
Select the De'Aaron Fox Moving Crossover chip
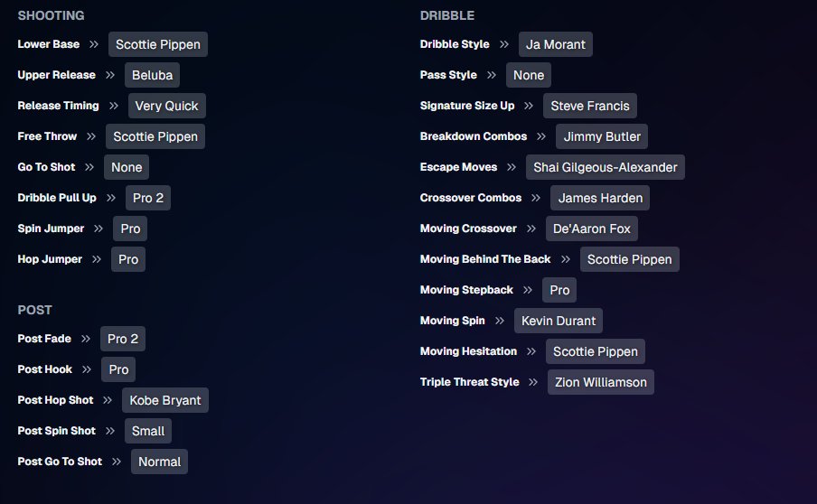[592, 229]
